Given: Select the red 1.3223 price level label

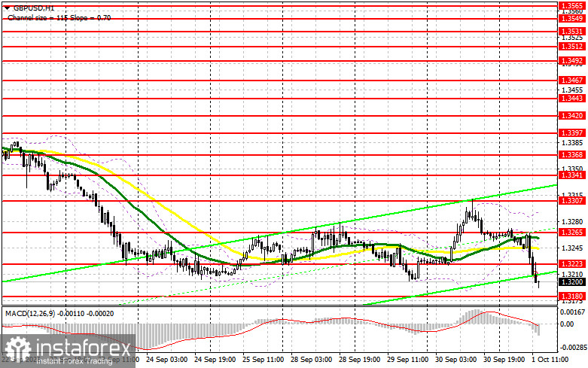Looking at the screenshot, I should point(571,264).
